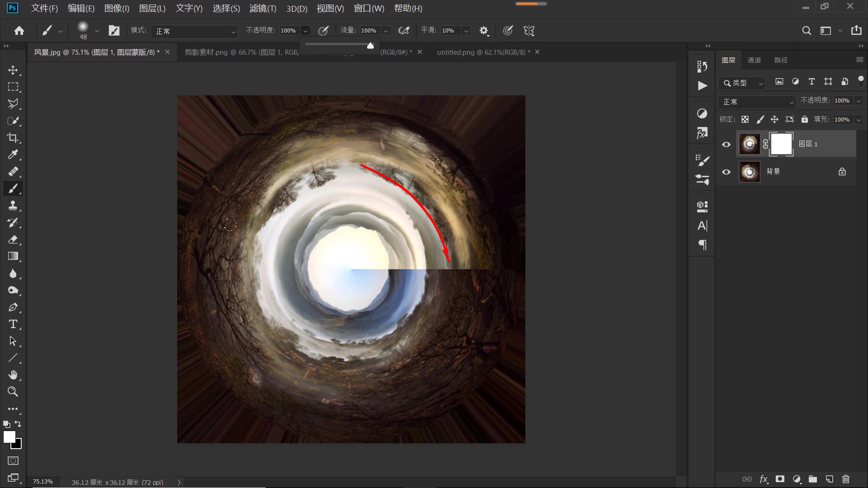Choose the Gradient tool
868x488 pixels.
pos(13,256)
